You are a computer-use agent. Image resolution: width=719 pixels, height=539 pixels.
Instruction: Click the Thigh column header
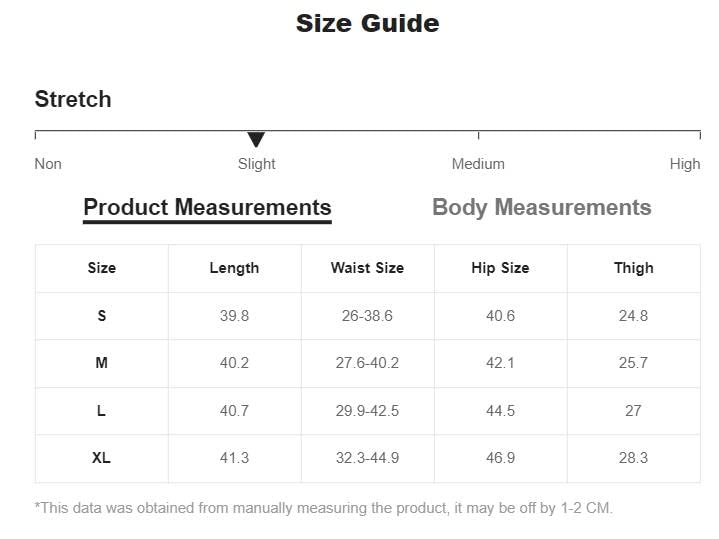633,268
